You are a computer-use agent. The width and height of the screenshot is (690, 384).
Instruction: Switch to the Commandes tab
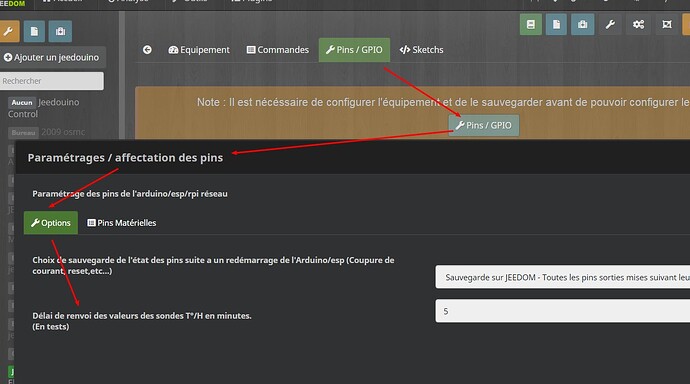point(278,50)
